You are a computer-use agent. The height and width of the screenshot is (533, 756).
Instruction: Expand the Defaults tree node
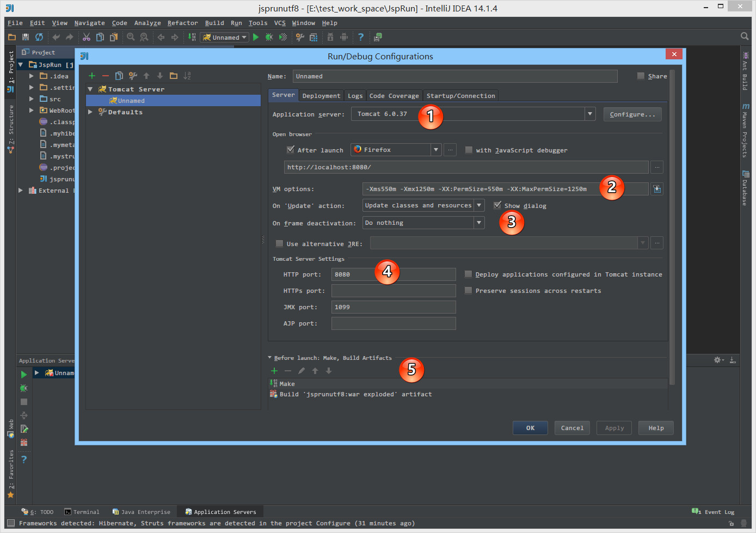click(x=90, y=112)
